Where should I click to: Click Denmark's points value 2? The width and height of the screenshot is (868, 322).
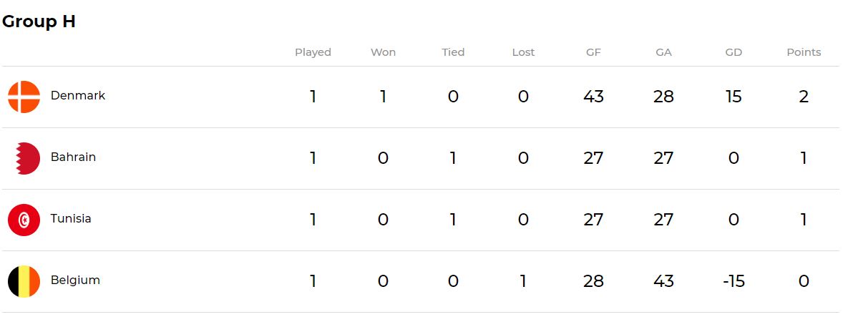(804, 97)
